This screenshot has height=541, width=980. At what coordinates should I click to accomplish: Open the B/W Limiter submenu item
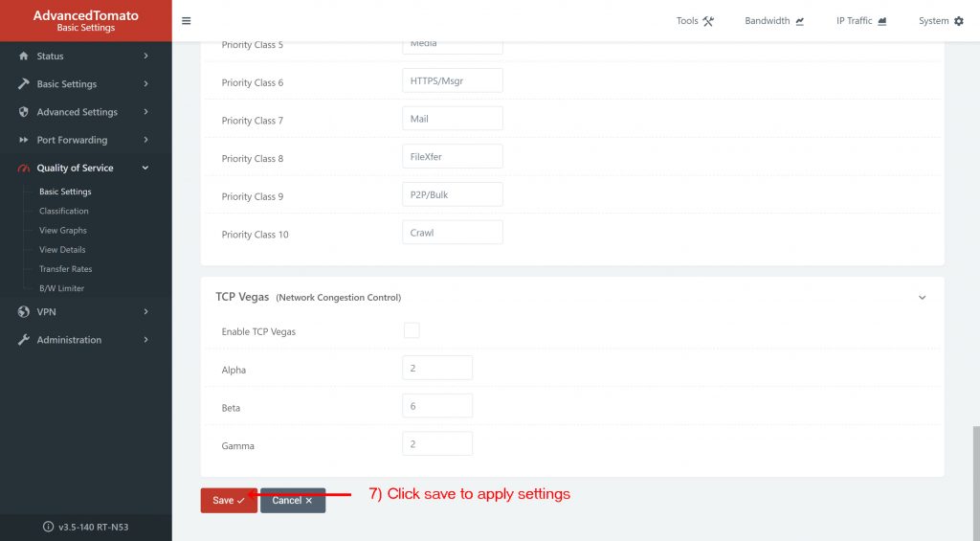pos(61,288)
